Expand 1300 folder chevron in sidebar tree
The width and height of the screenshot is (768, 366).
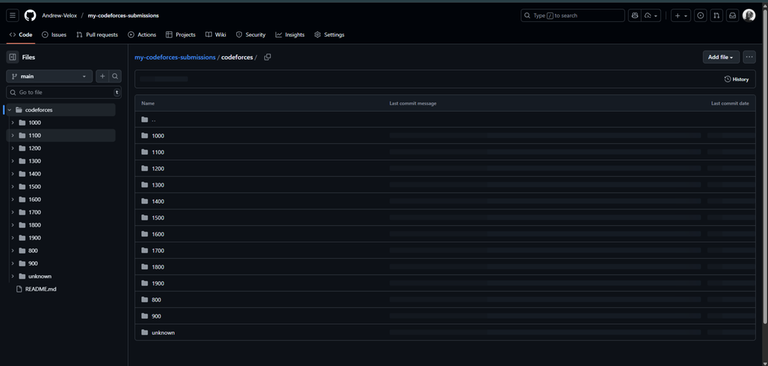[13, 161]
